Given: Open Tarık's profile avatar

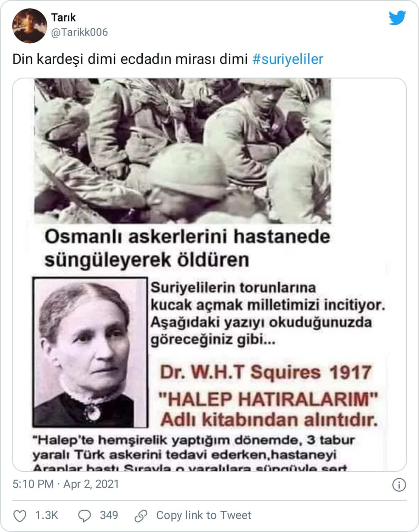Looking at the screenshot, I should 30,26.
